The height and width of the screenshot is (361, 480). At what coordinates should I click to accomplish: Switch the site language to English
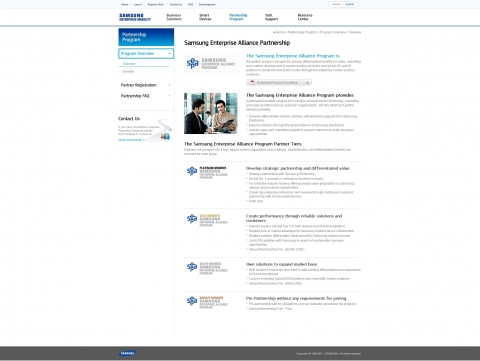(x=350, y=4)
